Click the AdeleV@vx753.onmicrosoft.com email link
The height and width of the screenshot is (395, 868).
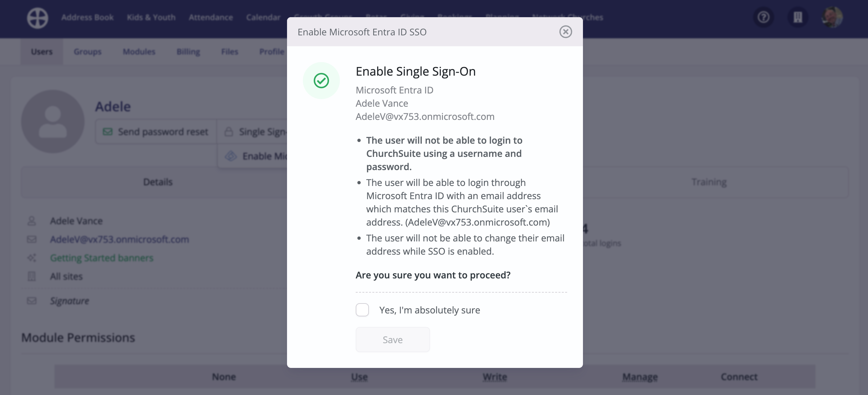[x=120, y=239]
